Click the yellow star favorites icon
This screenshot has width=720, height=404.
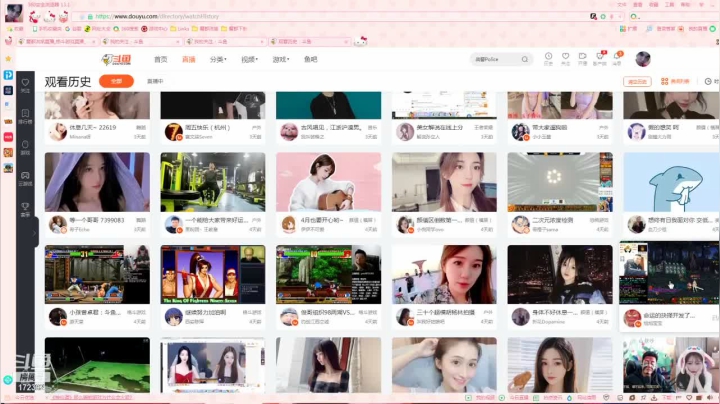[x=8, y=59]
